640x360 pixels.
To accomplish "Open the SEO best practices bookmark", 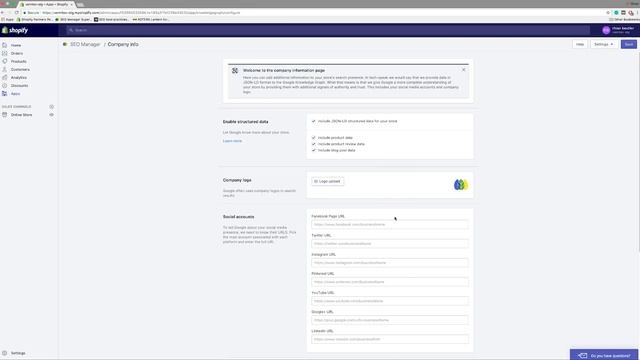I will coord(111,19).
